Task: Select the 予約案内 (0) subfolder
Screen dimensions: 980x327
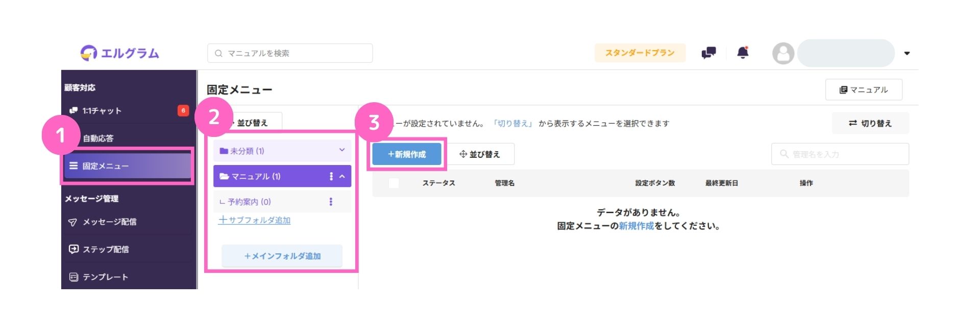Action: click(282, 202)
